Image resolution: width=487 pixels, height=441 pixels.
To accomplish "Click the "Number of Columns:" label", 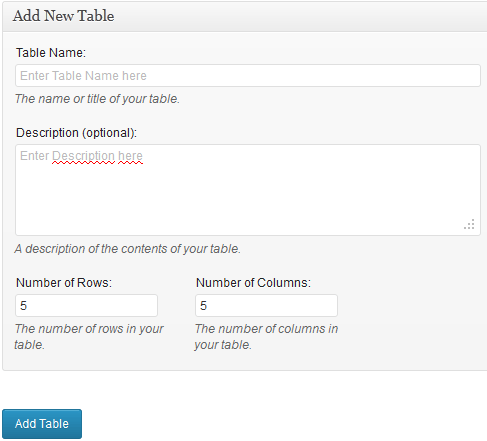I will point(253,283).
